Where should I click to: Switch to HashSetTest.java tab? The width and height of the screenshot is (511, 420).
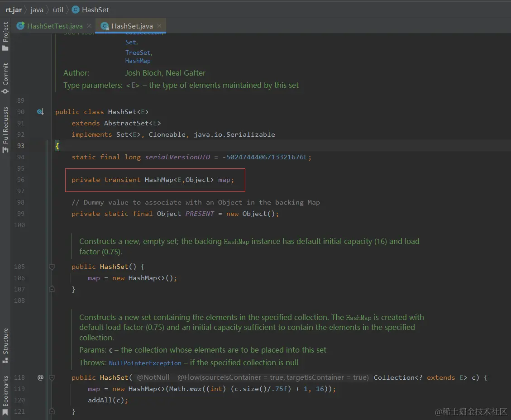tap(55, 26)
